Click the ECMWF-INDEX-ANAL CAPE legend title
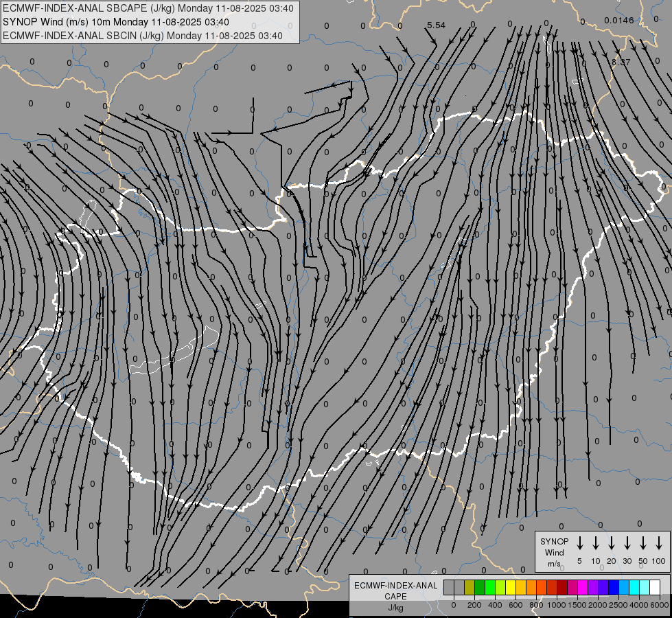 tap(395, 596)
